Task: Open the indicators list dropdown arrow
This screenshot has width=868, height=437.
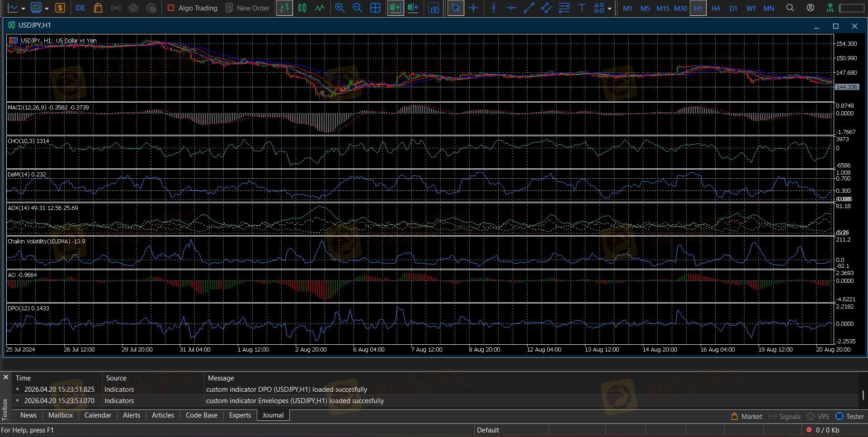Action: click(x=47, y=9)
